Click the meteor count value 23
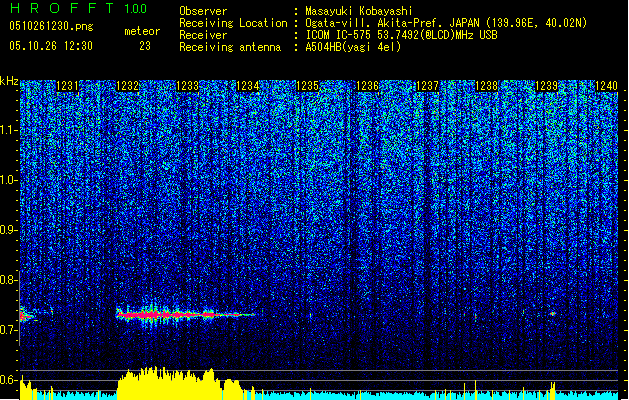This screenshot has width=629, height=400. (145, 46)
